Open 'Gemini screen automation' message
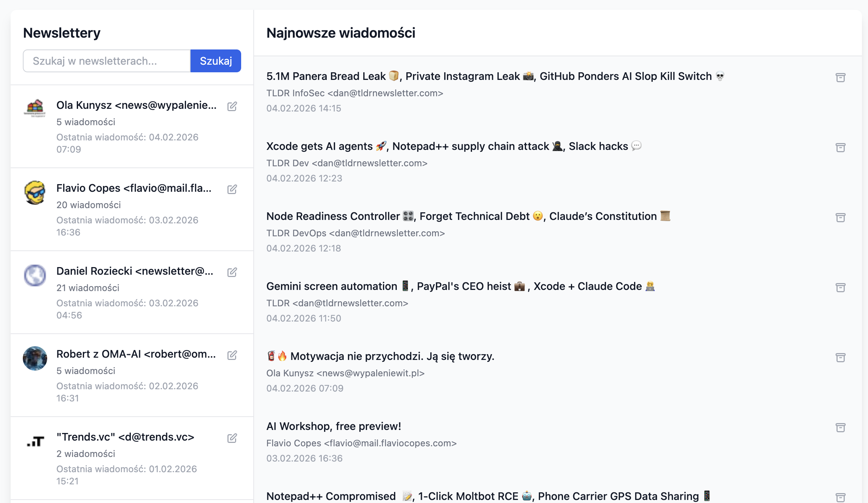This screenshot has height=503, width=868. point(461,286)
